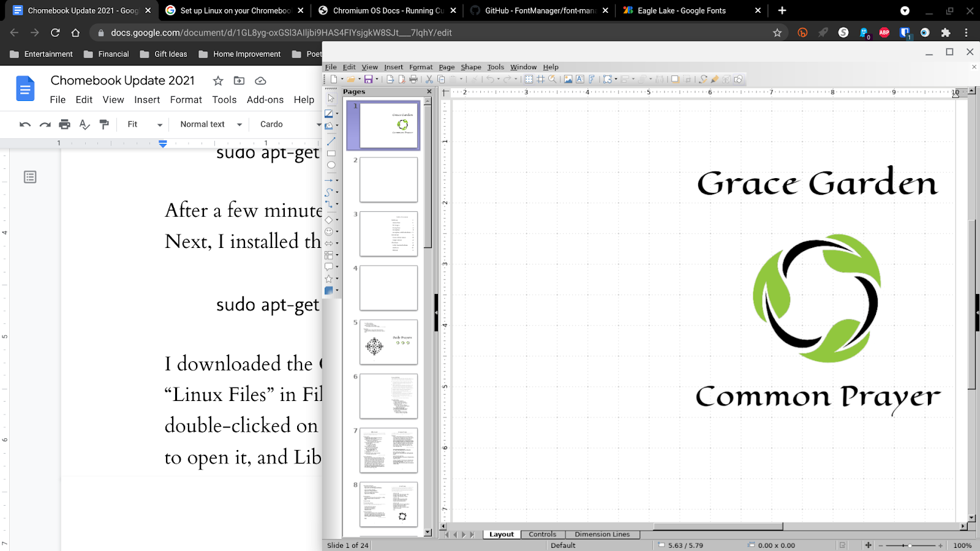
Task: Click the Zoom & Pan magnifier icon
Action: click(x=552, y=79)
